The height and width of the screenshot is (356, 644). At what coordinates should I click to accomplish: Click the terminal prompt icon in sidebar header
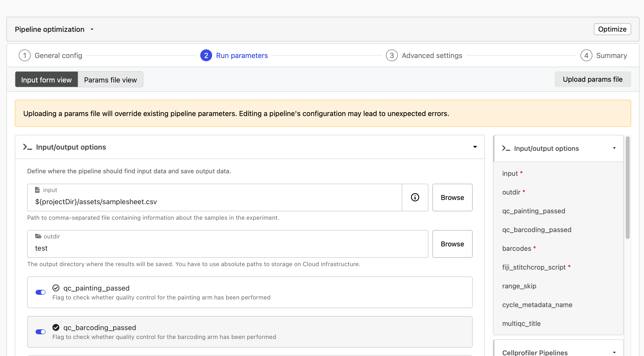pos(506,148)
